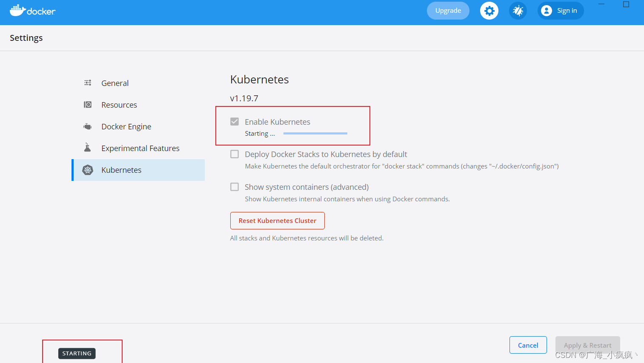Click the Experimental Features flask icon

(88, 147)
